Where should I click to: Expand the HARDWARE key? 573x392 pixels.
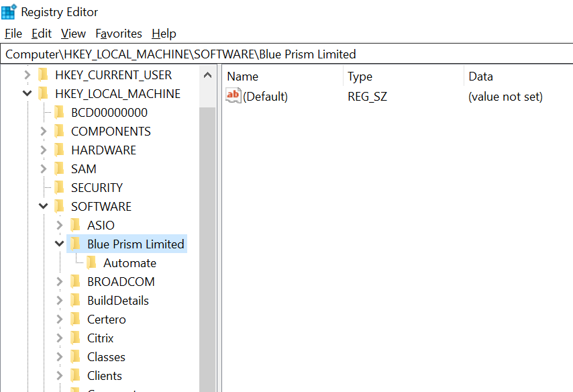tap(43, 150)
